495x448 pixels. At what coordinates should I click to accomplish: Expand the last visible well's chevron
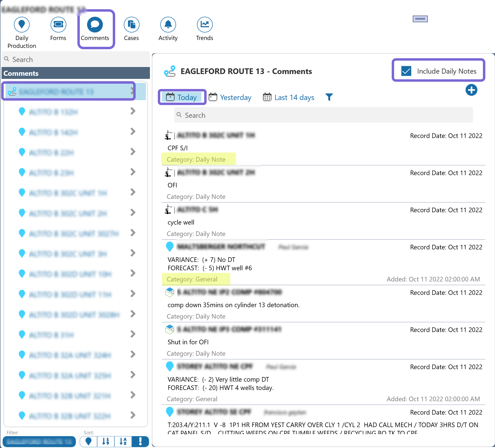point(133,415)
